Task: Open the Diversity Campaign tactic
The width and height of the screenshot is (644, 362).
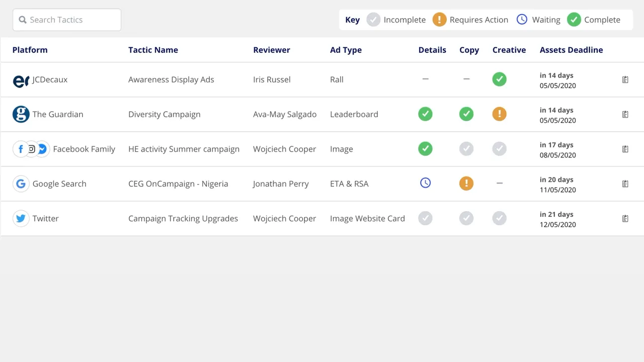Action: [x=164, y=114]
